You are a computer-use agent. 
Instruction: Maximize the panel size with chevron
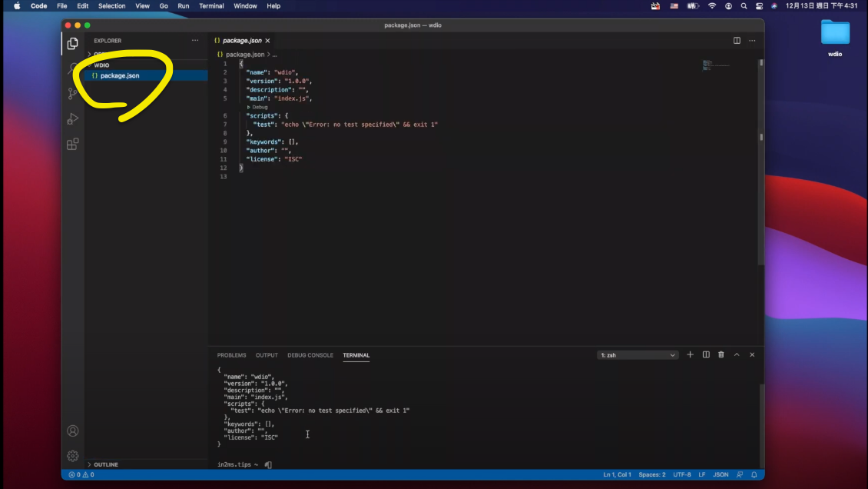(736, 354)
